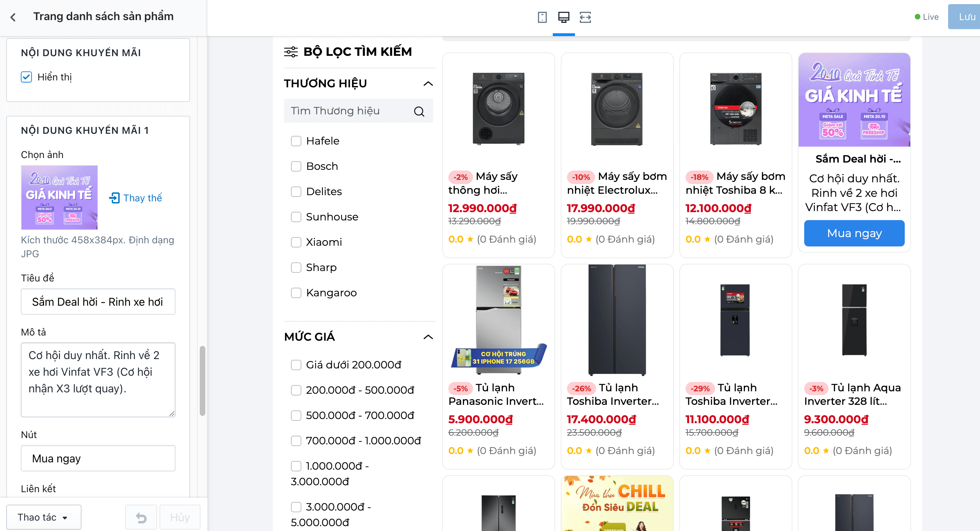The height and width of the screenshot is (531, 980).
Task: Check the 200.000đ - 500.000đ price filter
Action: click(x=296, y=390)
